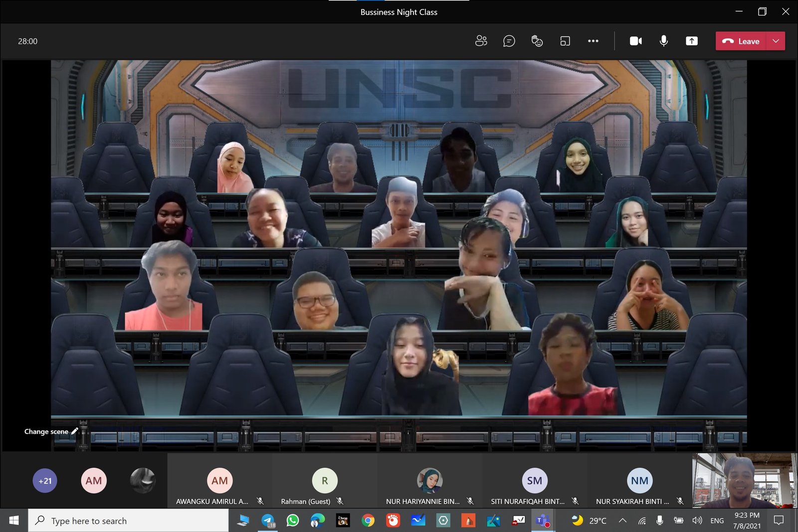This screenshot has height=532, width=798.
Task: Select the NUR SYAKIRAH BINTI participant tile
Action: [x=639, y=481]
